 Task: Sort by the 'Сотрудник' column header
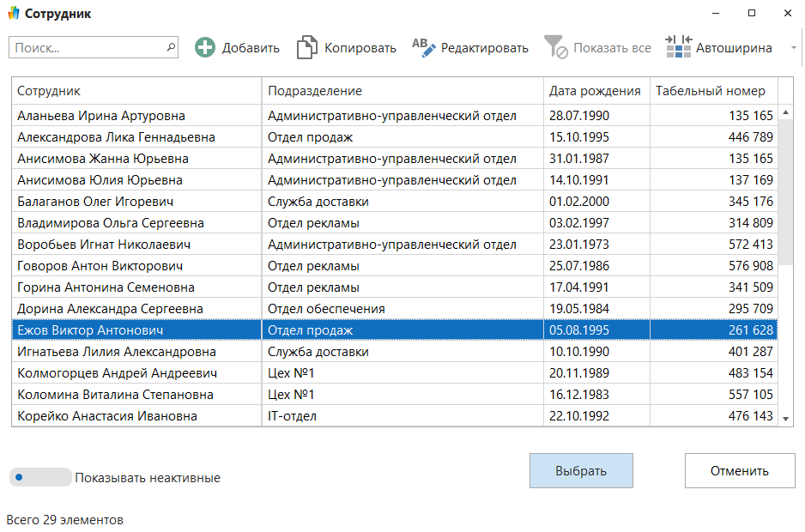136,91
